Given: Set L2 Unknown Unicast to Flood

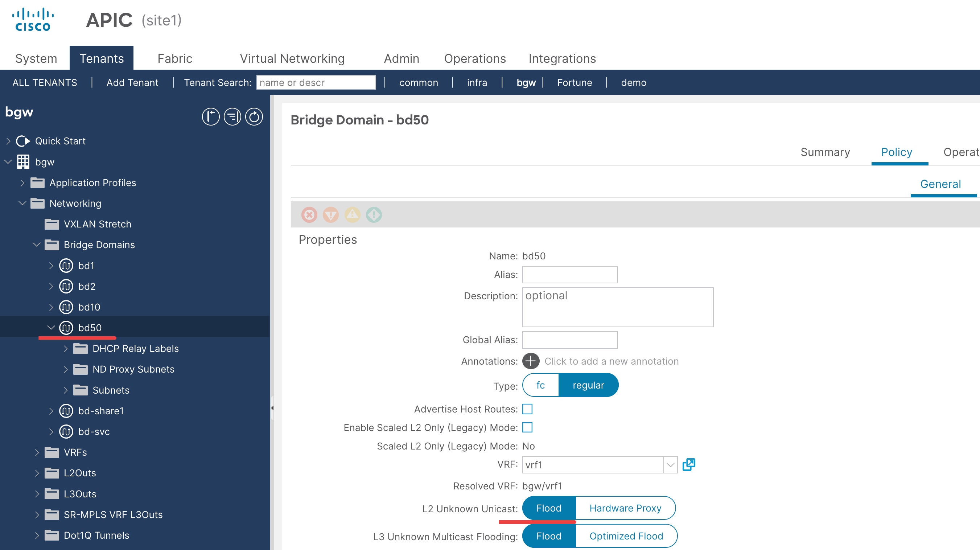Looking at the screenshot, I should click(x=549, y=508).
